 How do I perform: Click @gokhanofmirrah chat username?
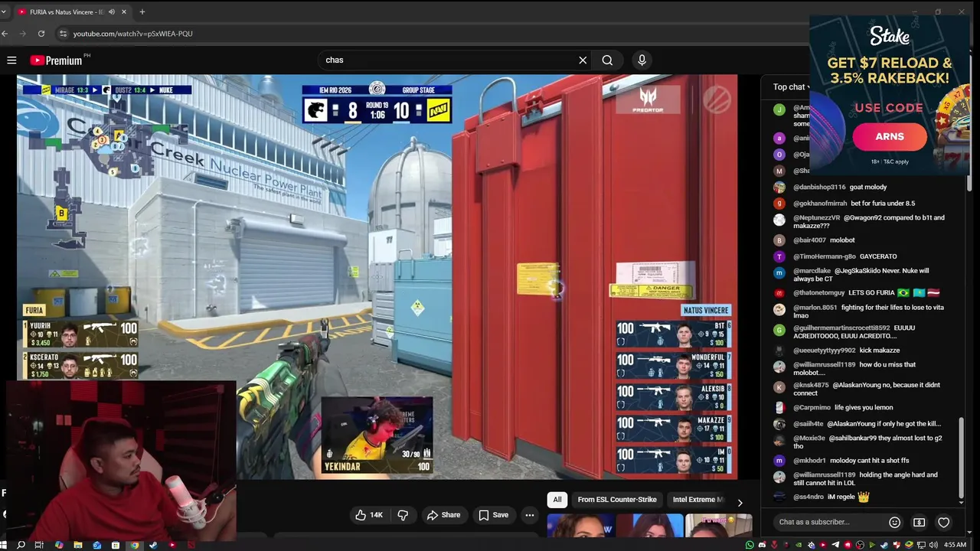(x=820, y=204)
